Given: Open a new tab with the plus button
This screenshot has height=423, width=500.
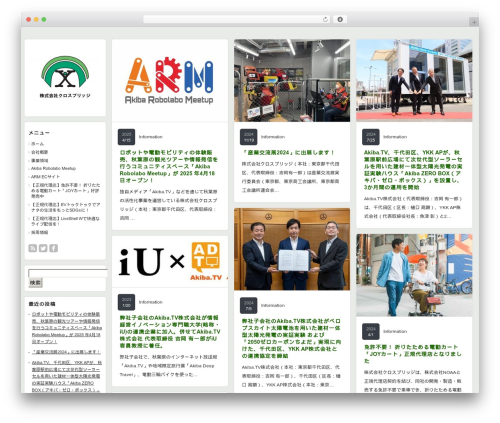Looking at the screenshot, I should point(474,22).
